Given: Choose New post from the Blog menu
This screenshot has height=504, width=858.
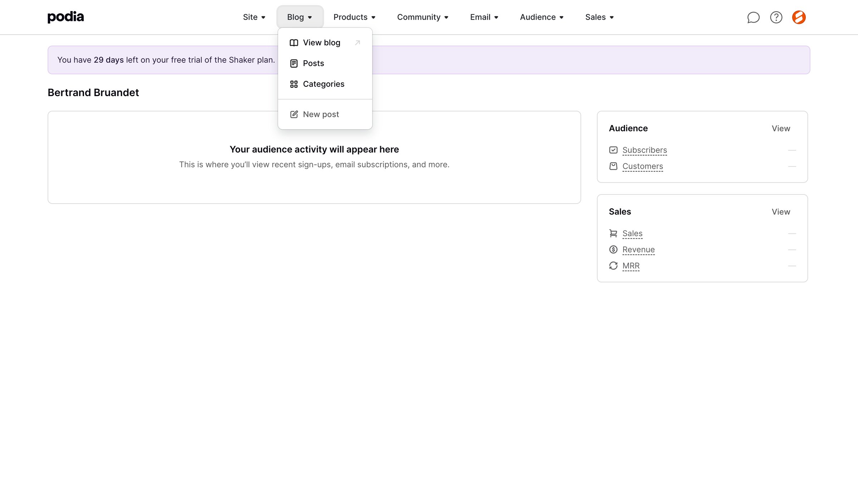Looking at the screenshot, I should [x=325, y=114].
